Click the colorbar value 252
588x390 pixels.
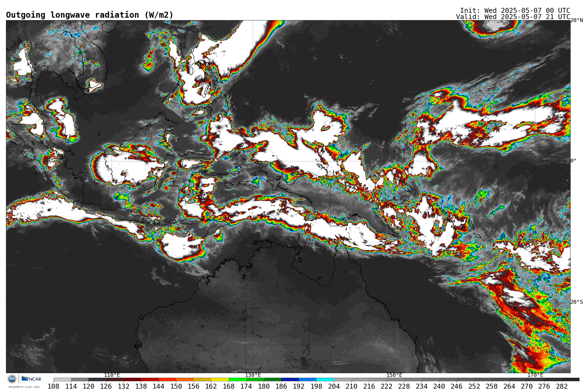coord(474,386)
